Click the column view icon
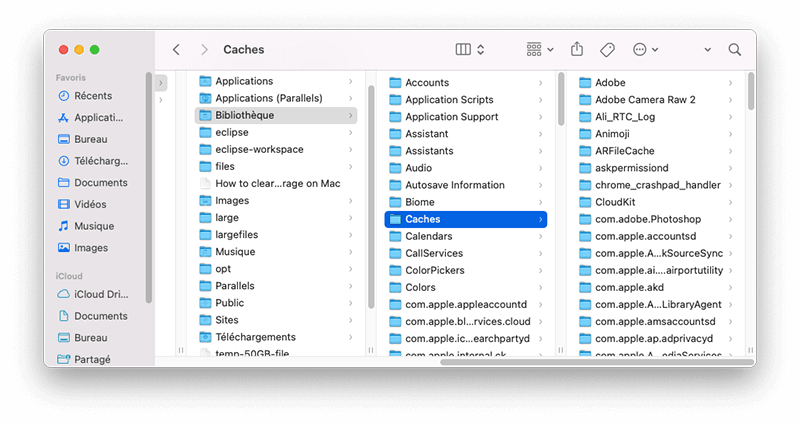The height and width of the screenshot is (425, 800). pyautogui.click(x=463, y=49)
